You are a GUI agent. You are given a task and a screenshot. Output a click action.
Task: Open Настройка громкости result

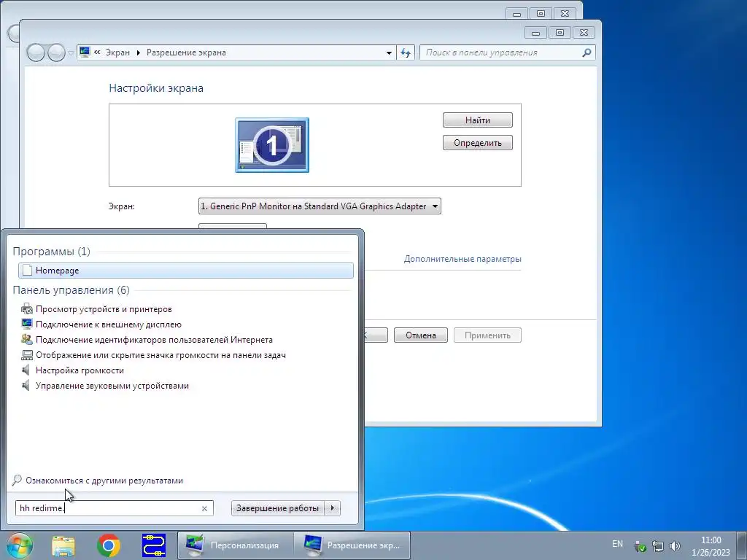pyautogui.click(x=80, y=370)
